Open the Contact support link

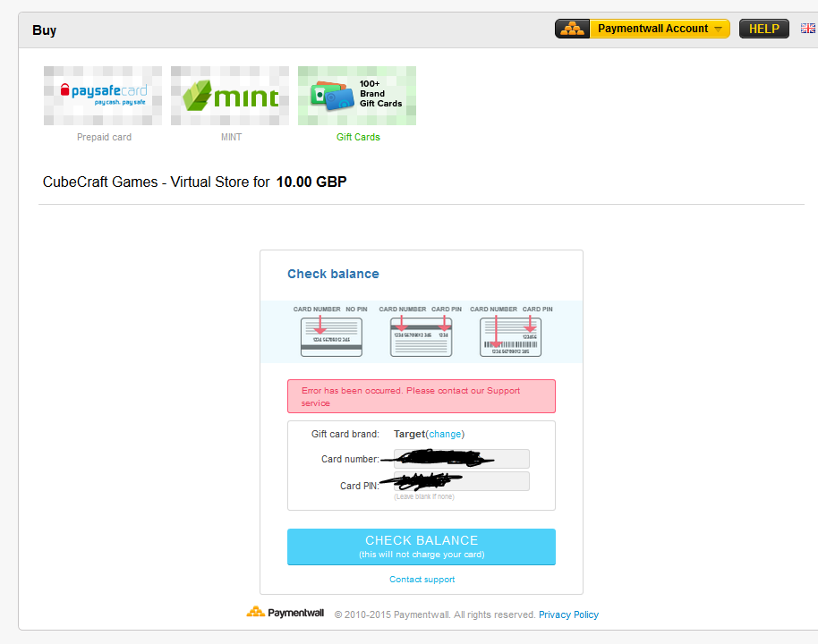click(422, 580)
